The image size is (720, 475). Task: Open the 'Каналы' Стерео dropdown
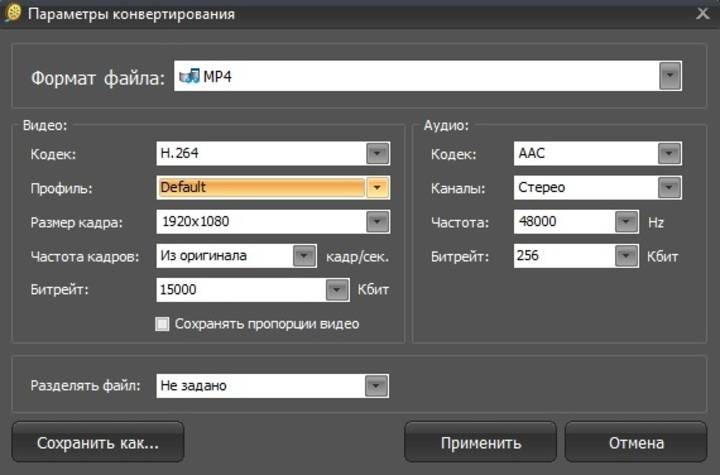coord(669,187)
